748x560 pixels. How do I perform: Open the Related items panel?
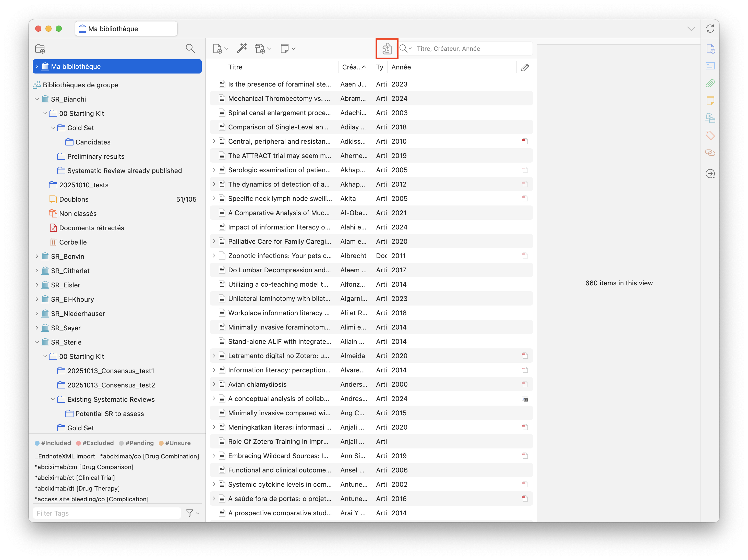(710, 153)
